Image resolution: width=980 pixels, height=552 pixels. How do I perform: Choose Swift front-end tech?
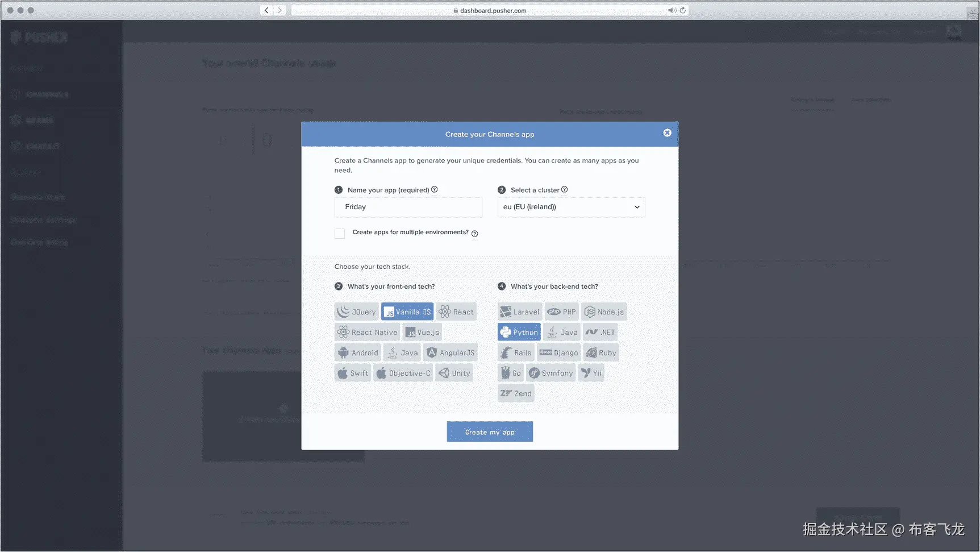coord(353,373)
